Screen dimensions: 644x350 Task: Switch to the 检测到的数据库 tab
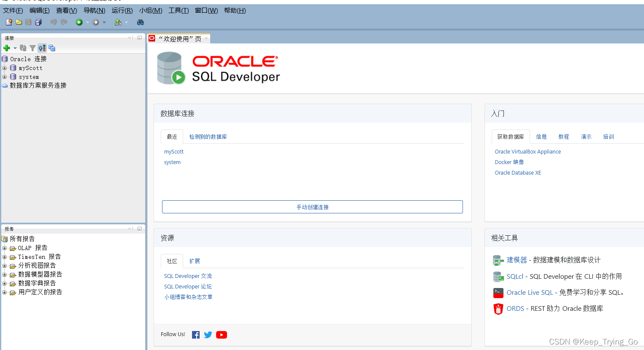pos(208,137)
